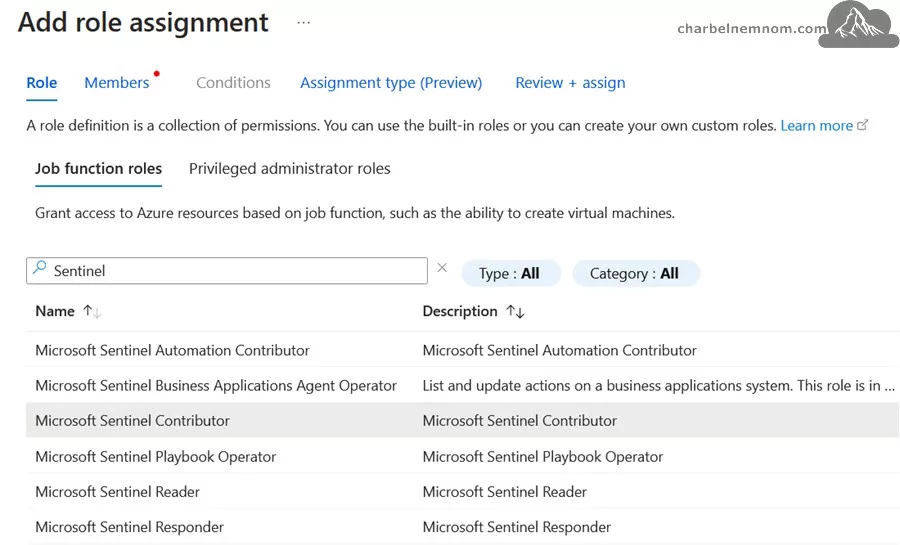
Task: Open Assignment type (Preview) tab
Action: point(391,83)
